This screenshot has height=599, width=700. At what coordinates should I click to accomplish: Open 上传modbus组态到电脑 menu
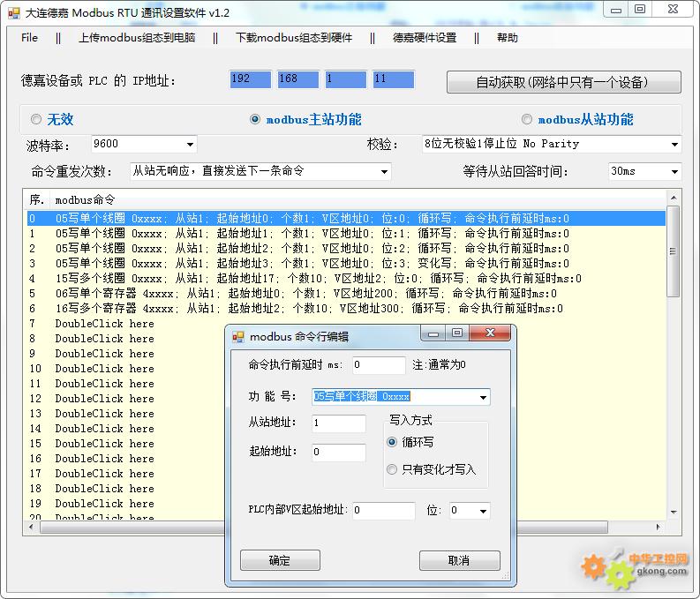pos(137,38)
